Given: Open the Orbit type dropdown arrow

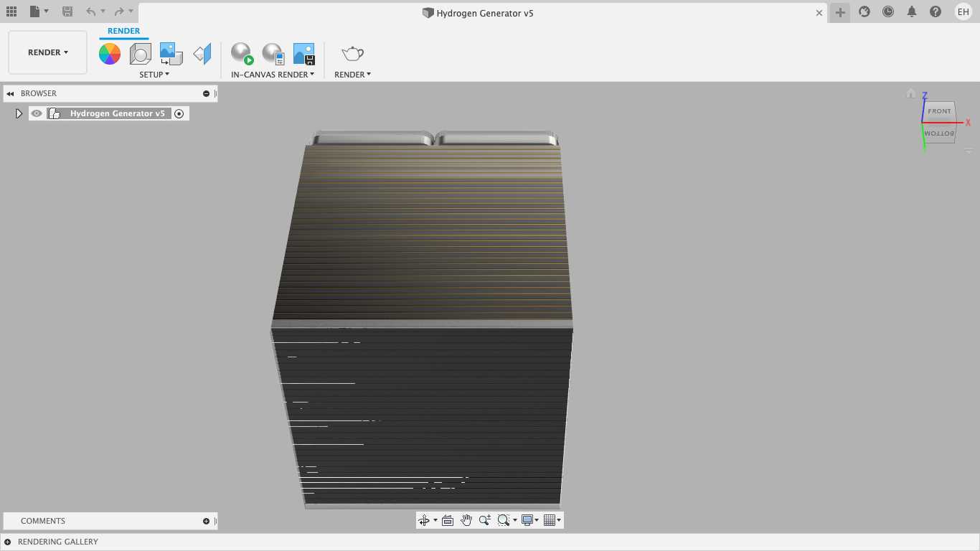Looking at the screenshot, I should coord(435,521).
